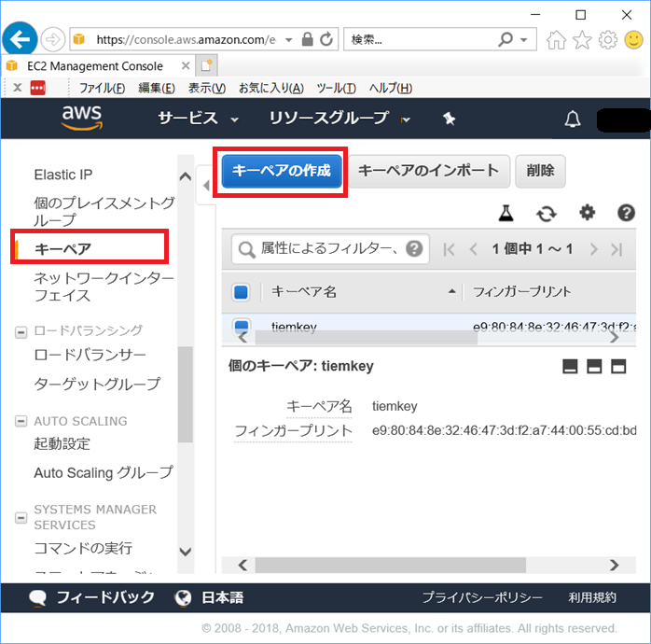Image resolution: width=651 pixels, height=644 pixels.
Task: Uncheck the tiemkey row checkbox
Action: [242, 326]
